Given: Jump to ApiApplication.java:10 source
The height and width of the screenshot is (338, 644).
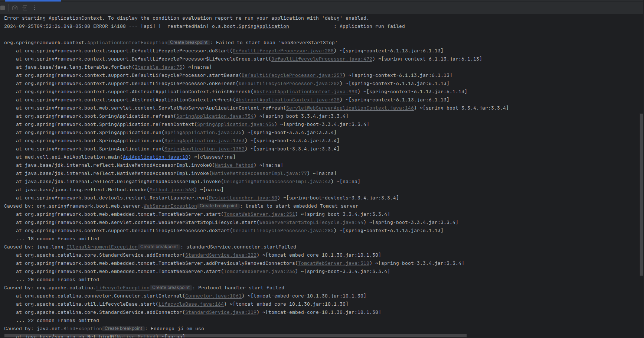Looking at the screenshot, I should click(x=156, y=157).
